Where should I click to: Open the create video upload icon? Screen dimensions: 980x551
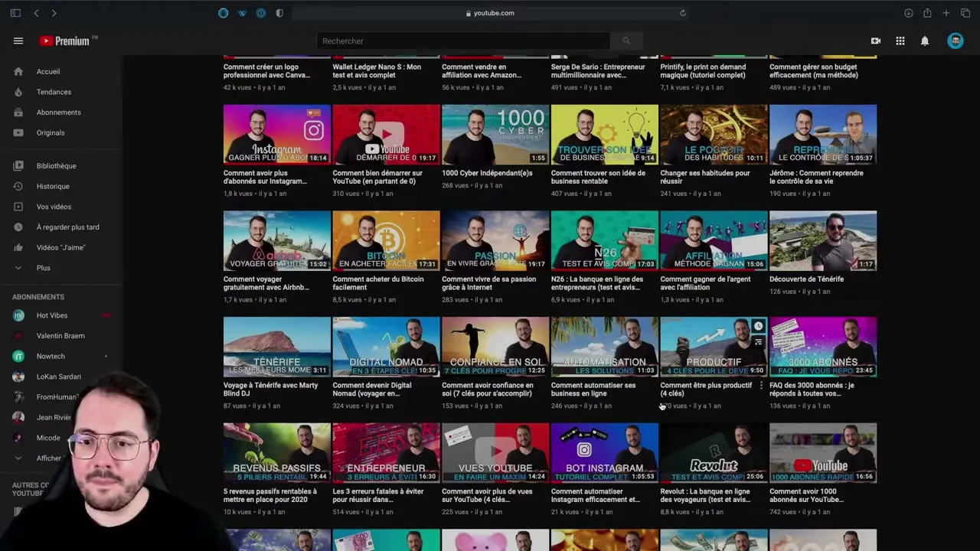click(876, 41)
